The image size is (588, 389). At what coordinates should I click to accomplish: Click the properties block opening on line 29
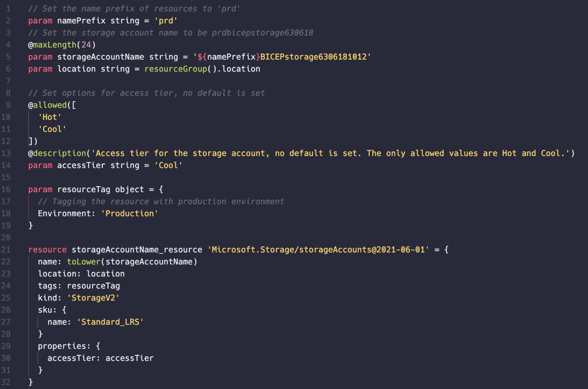tap(69, 346)
